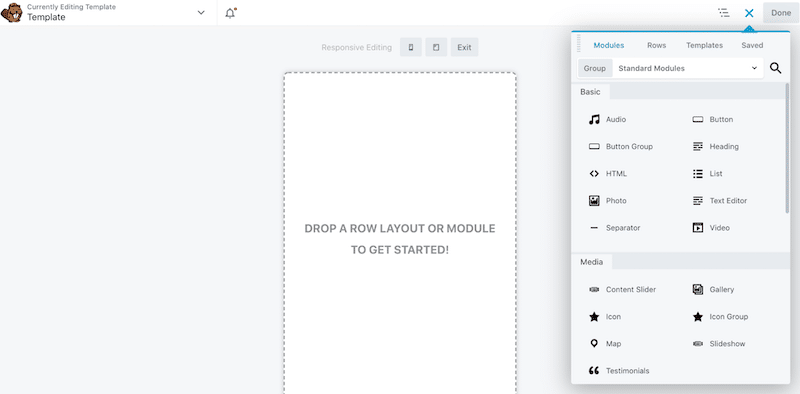Select the Heading module icon
Image resolution: width=800 pixels, height=394 pixels.
(698, 146)
